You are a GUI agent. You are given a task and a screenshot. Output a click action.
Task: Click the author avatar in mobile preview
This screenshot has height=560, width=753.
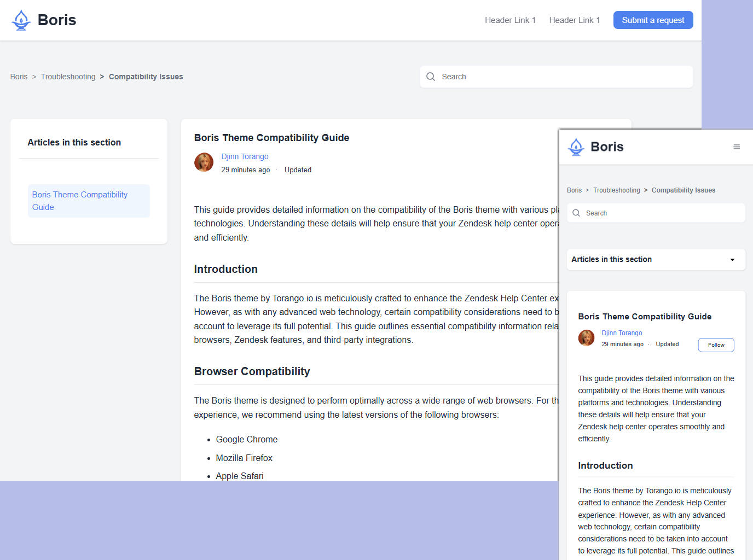(586, 338)
